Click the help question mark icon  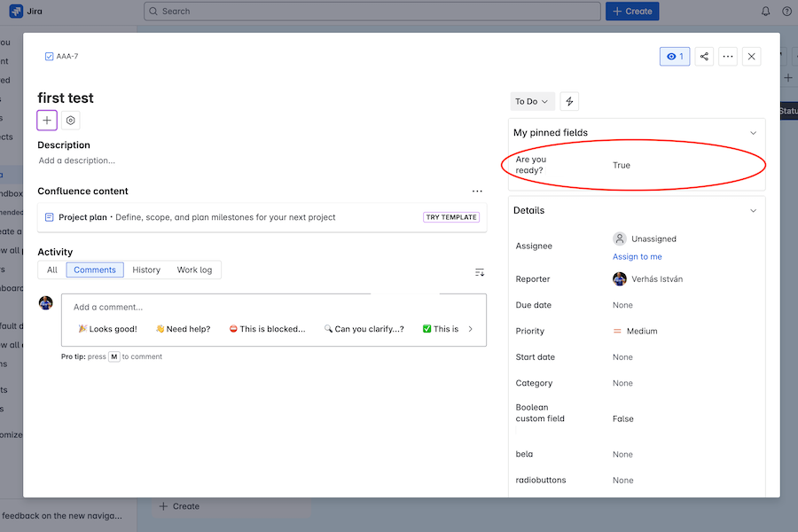786,12
